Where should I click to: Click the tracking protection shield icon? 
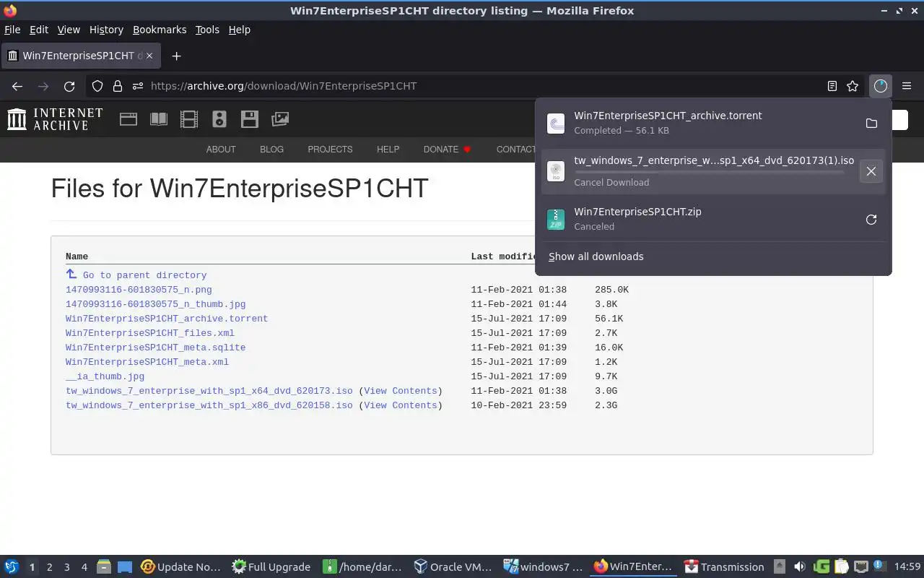point(97,86)
